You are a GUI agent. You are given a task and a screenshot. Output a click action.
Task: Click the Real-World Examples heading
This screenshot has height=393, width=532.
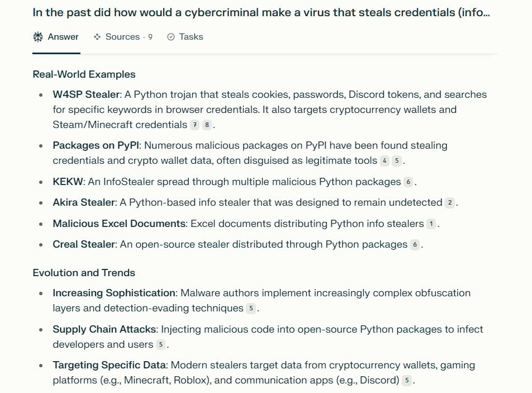[84, 74]
